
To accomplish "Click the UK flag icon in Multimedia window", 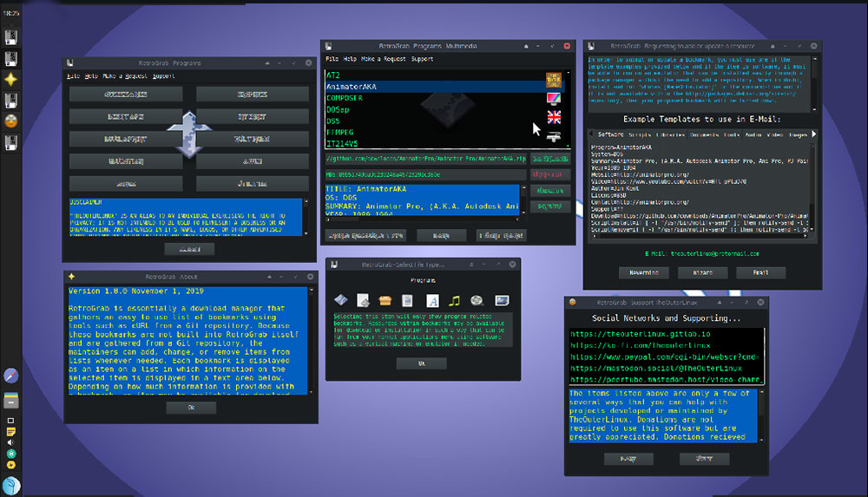I will tap(554, 117).
